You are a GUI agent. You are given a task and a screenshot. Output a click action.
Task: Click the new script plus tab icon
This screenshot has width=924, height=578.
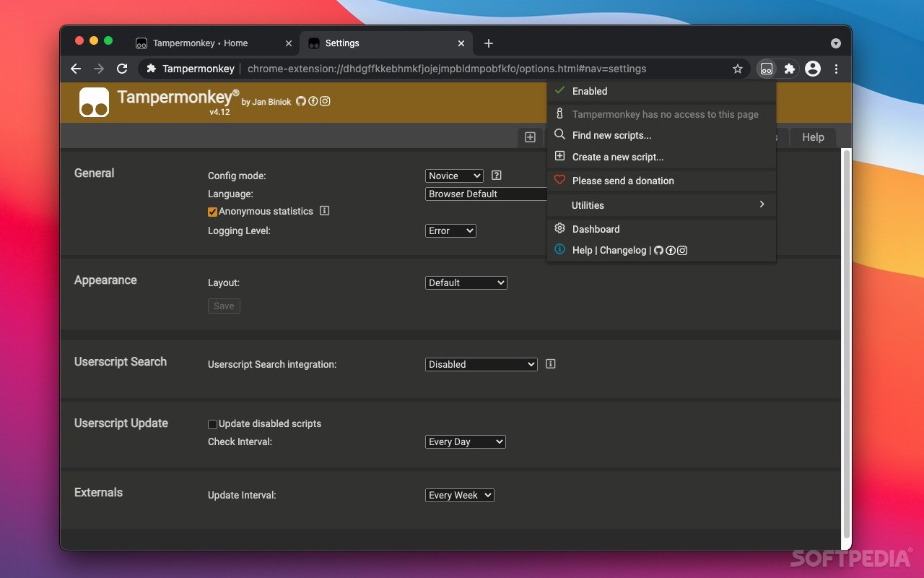click(530, 137)
